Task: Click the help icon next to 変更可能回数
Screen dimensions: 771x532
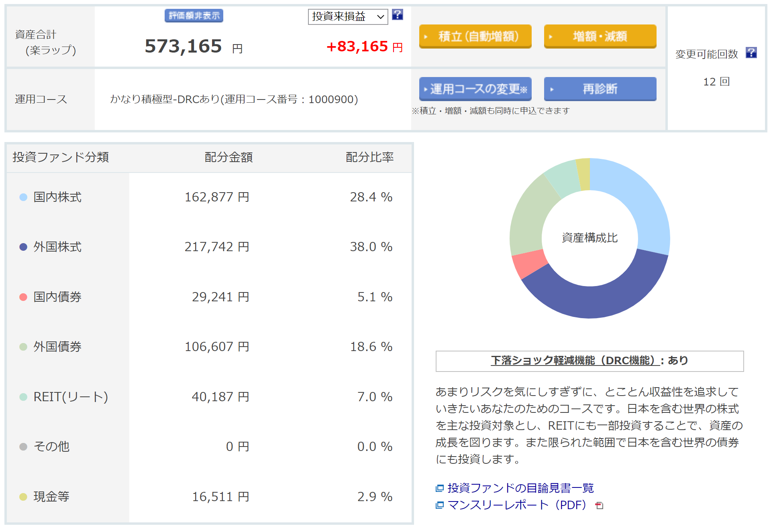Action: (x=751, y=53)
